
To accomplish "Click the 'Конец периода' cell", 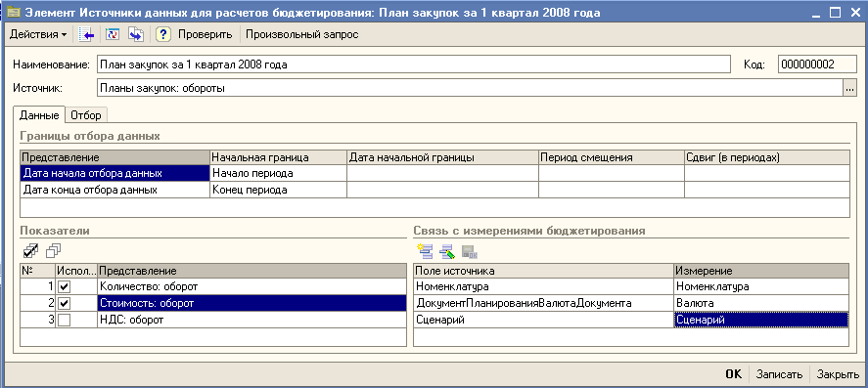I will (x=279, y=190).
